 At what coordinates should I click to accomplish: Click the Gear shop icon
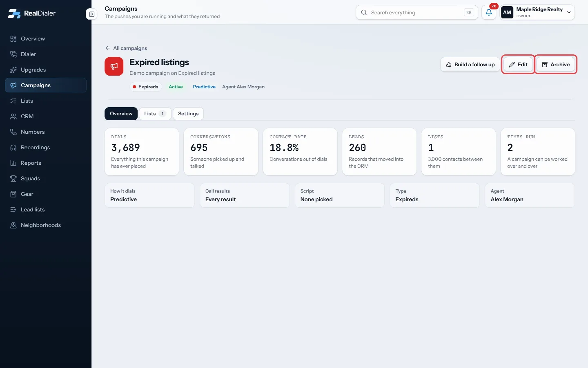pyautogui.click(x=13, y=194)
